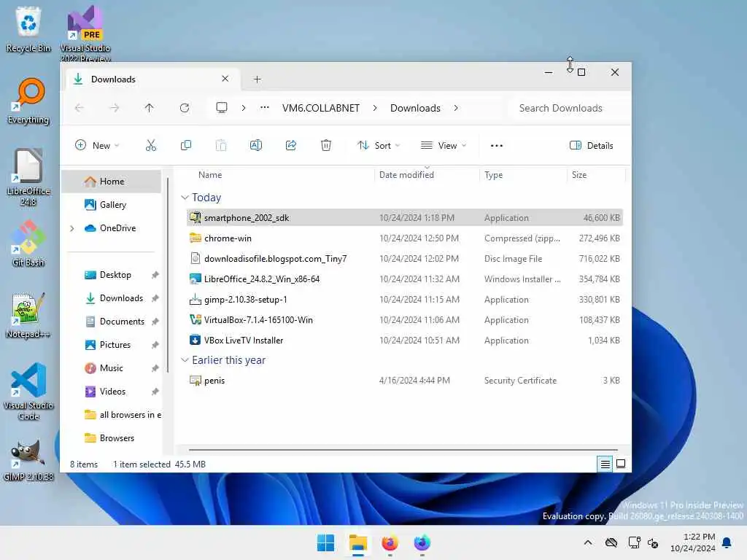The image size is (747, 560).
Task: Go up one folder level
Action: click(149, 108)
